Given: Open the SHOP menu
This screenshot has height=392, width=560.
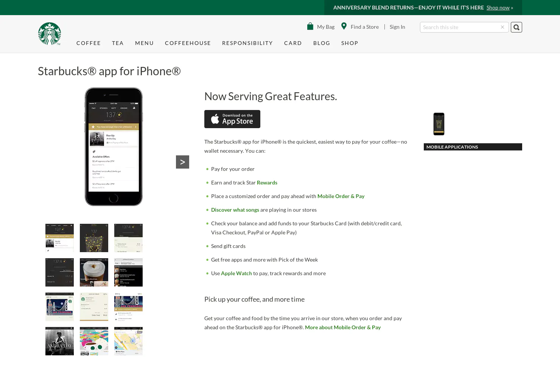Looking at the screenshot, I should point(350,43).
